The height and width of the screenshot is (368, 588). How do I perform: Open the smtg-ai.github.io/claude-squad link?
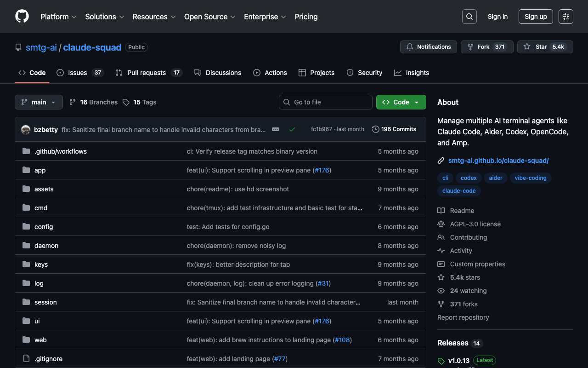[498, 161]
